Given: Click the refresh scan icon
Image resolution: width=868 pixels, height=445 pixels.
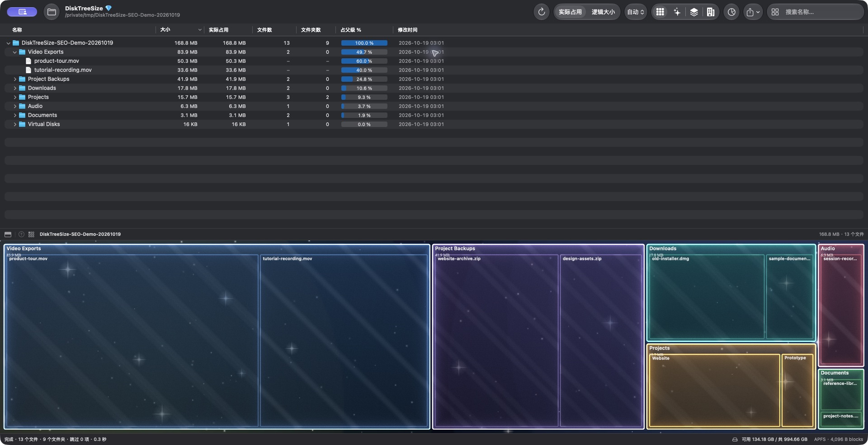Looking at the screenshot, I should pyautogui.click(x=541, y=12).
